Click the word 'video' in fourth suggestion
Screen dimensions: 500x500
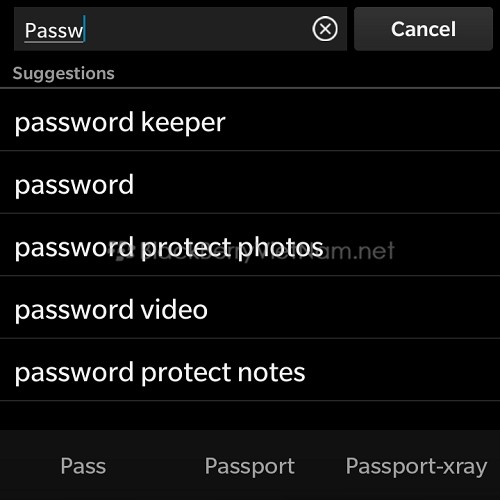pos(174,309)
